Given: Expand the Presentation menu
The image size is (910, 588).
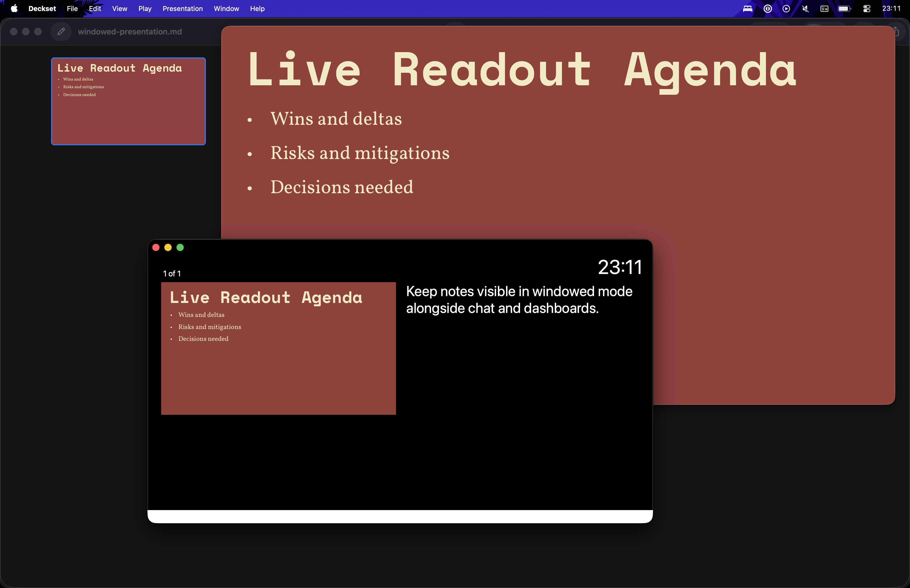Looking at the screenshot, I should [182, 8].
